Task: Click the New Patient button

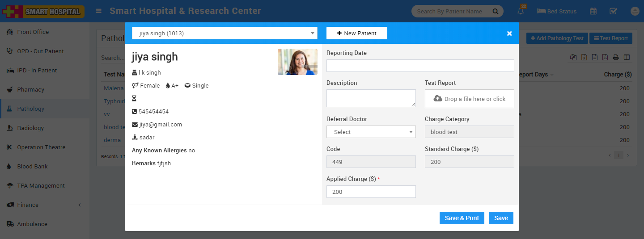Action: click(x=356, y=33)
